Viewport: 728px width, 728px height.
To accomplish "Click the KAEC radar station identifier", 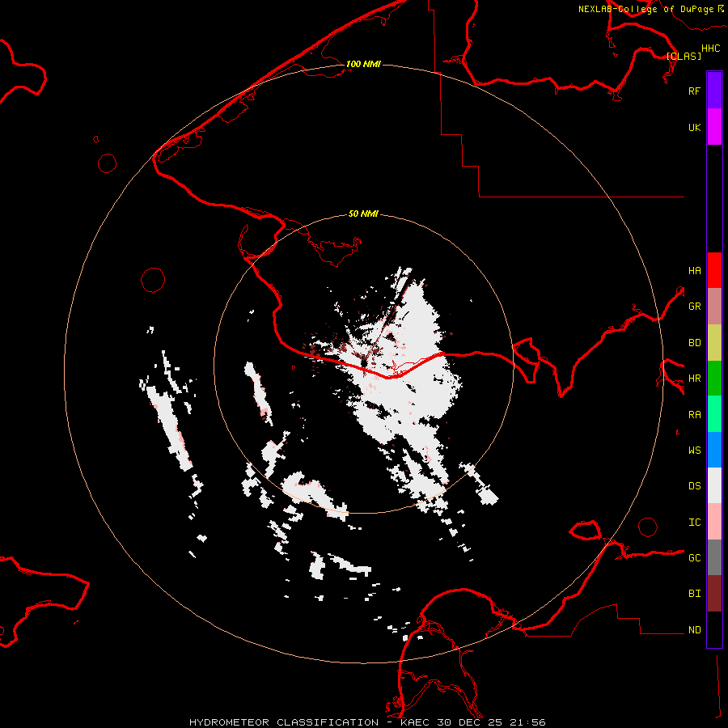I will coord(416,722).
